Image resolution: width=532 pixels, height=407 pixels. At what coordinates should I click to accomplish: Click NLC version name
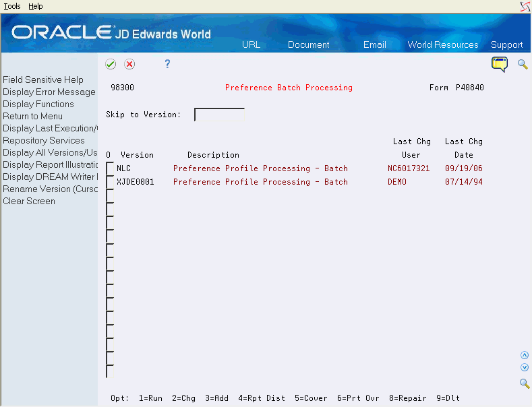(124, 168)
